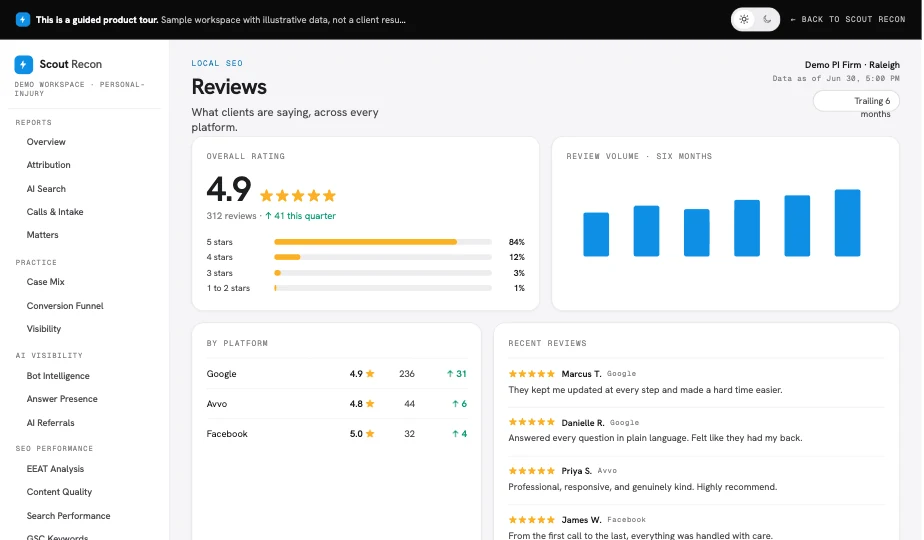Click the 4 stars rating progress bar
Screen dimensions: 924x540
tap(383, 257)
